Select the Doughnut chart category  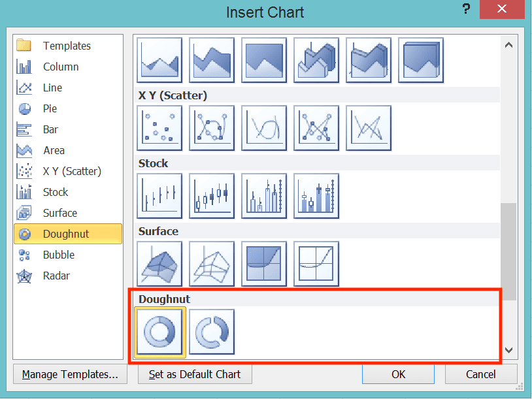[68, 234]
